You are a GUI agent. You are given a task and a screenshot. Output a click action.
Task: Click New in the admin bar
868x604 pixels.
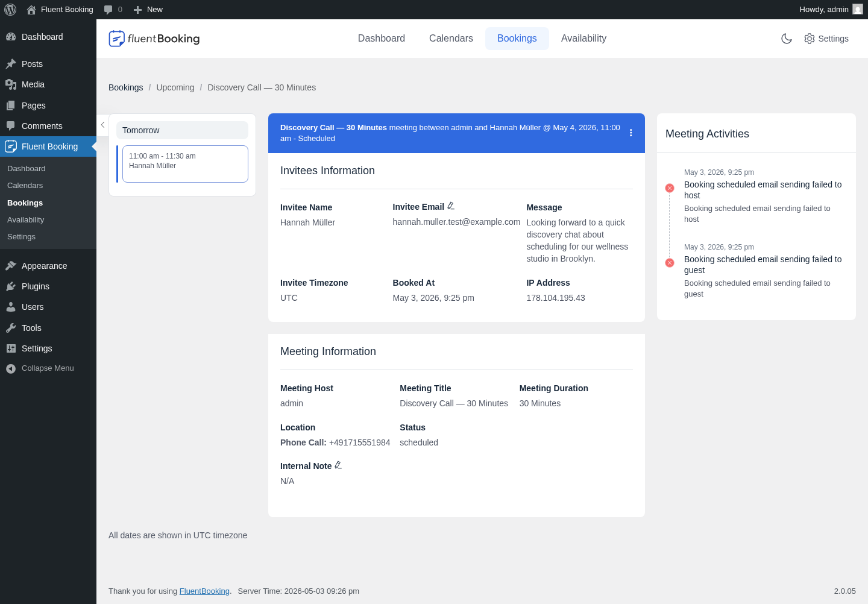coord(155,10)
